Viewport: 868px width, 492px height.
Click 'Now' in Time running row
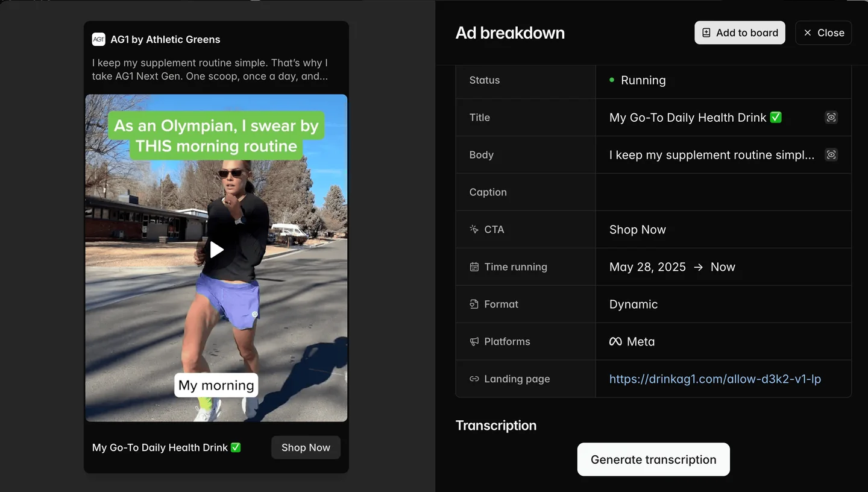pyautogui.click(x=723, y=267)
